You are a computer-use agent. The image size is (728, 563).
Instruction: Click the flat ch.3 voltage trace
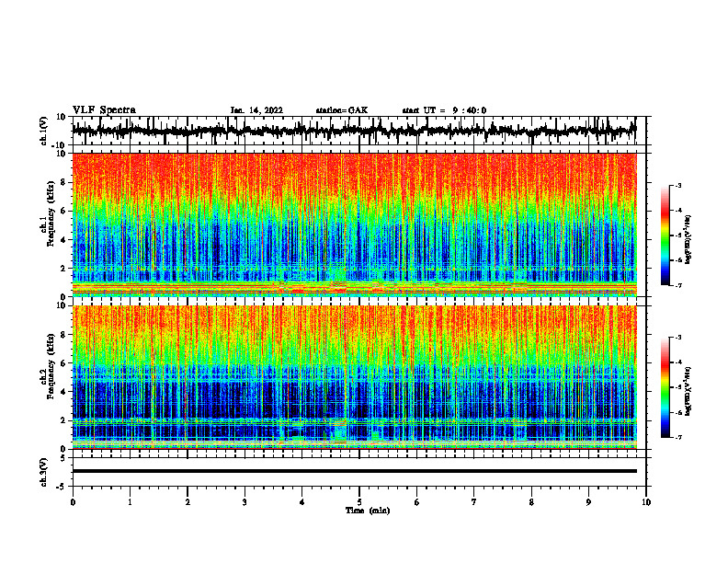(x=354, y=471)
